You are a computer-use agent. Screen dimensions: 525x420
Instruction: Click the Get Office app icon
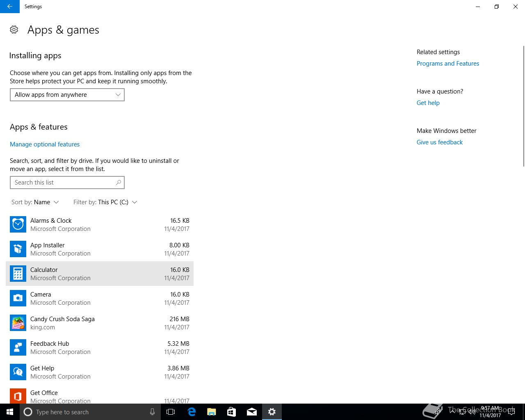[x=18, y=396]
